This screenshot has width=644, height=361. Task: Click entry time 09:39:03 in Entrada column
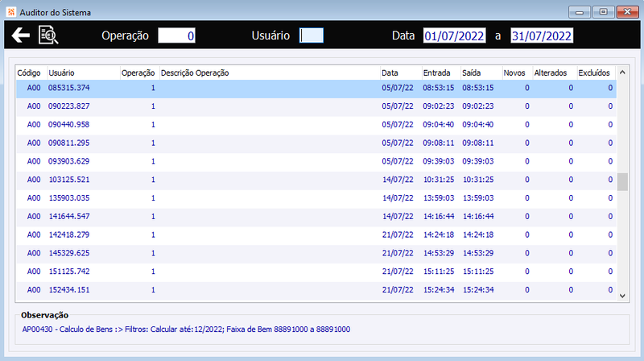click(439, 161)
